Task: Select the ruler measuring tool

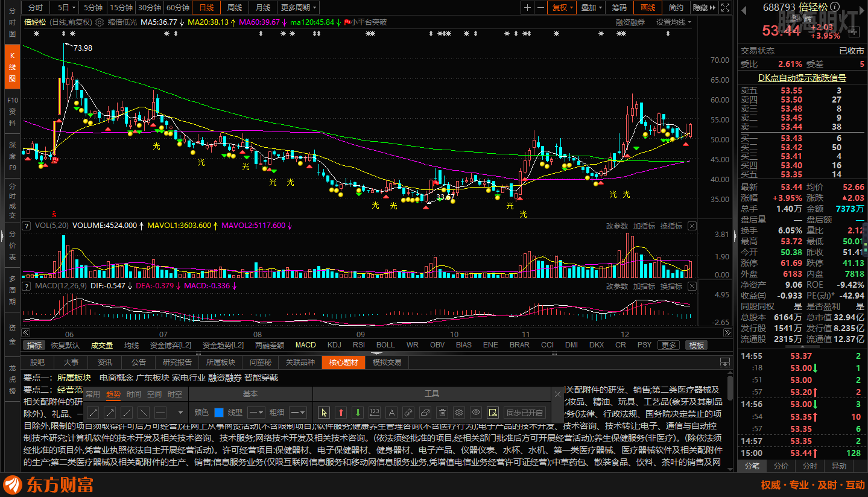Action: click(408, 413)
